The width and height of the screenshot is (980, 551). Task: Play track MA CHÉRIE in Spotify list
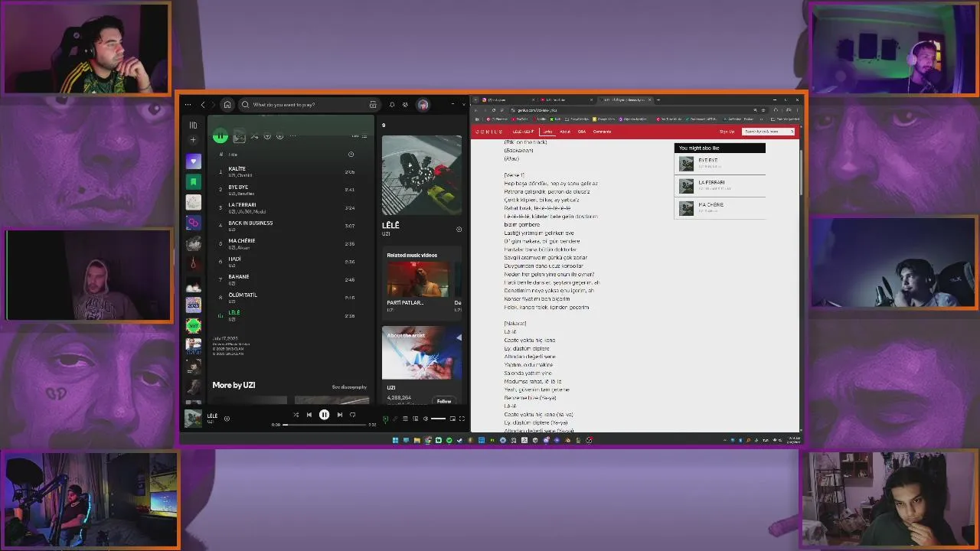[x=291, y=243]
